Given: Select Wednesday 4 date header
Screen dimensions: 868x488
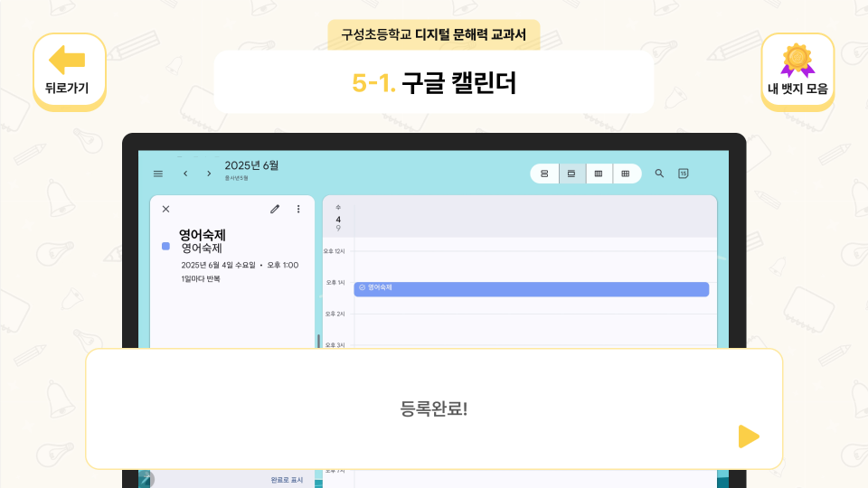Looking at the screenshot, I should (338, 219).
